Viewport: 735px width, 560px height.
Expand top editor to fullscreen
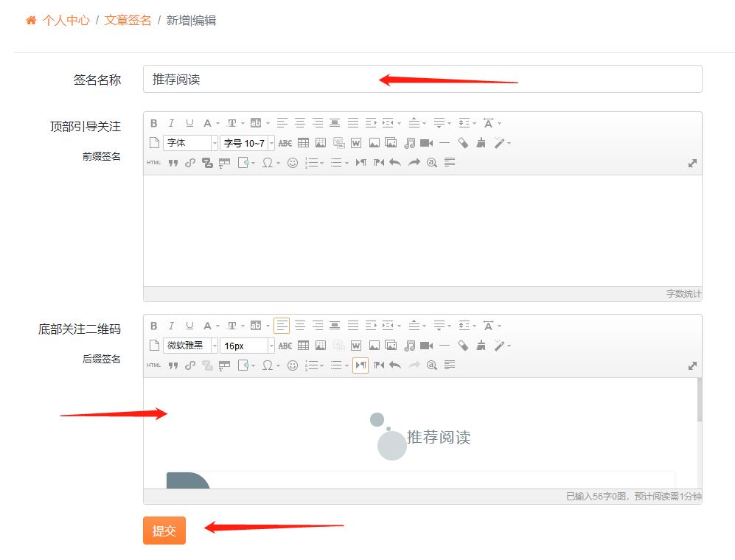pyautogui.click(x=692, y=163)
